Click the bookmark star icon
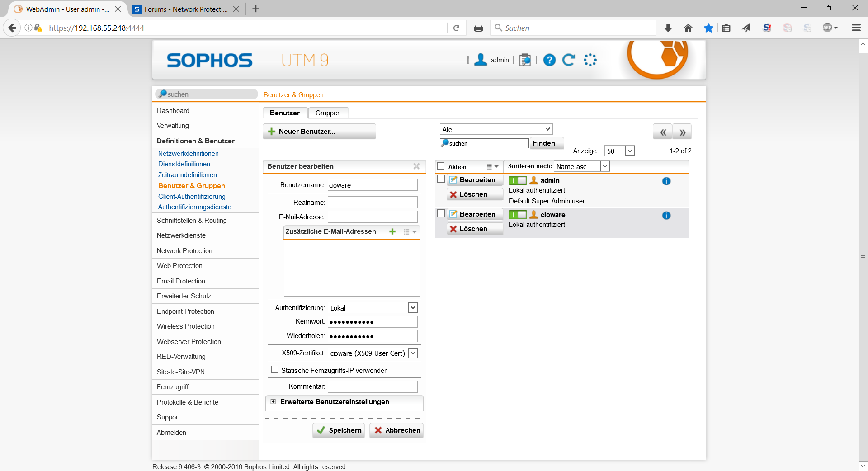Viewport: 868px width, 471px height. pyautogui.click(x=708, y=28)
